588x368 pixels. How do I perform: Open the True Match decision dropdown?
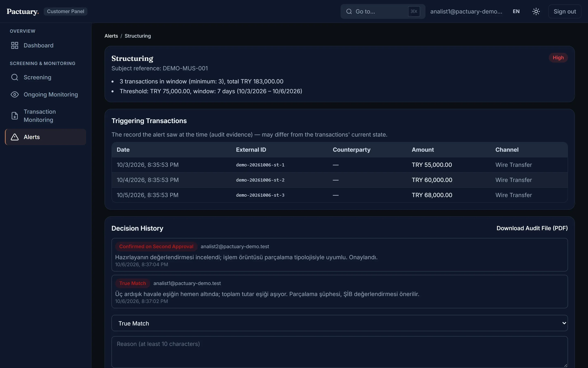[340, 323]
